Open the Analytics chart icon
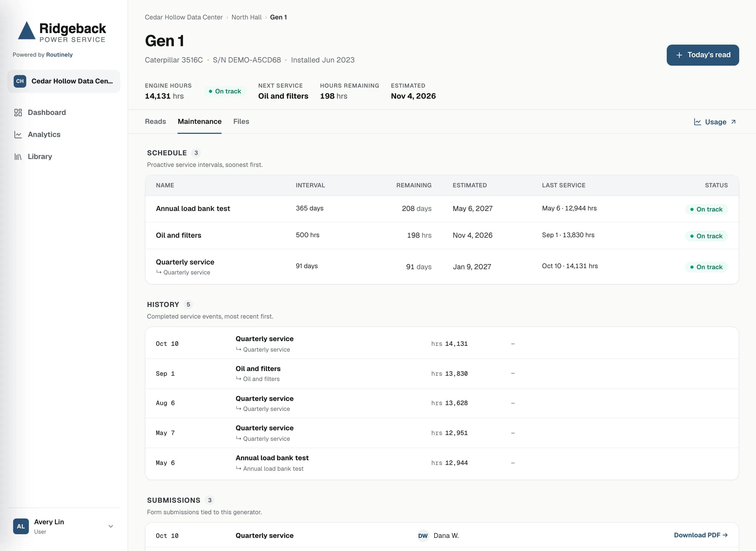The image size is (756, 551). (18, 134)
